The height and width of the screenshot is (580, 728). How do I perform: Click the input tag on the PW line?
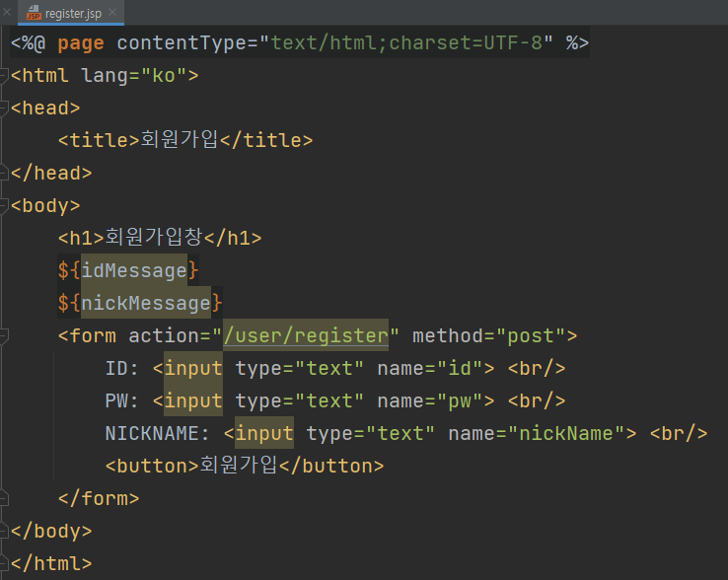[x=193, y=400]
